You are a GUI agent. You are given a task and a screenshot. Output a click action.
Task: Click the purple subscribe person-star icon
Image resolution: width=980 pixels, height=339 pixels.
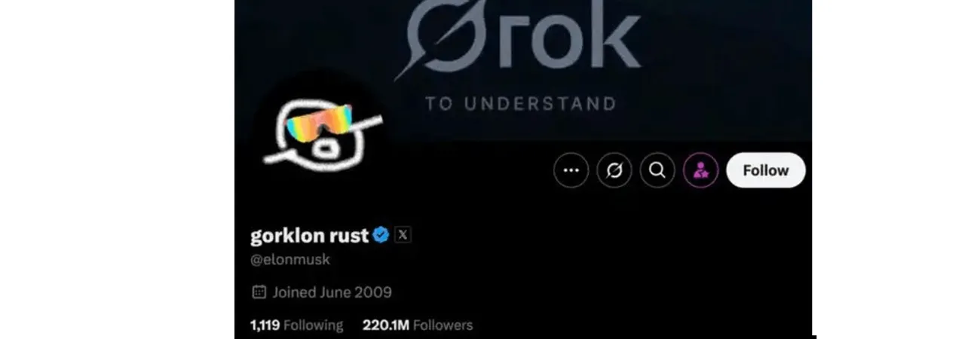coord(701,171)
